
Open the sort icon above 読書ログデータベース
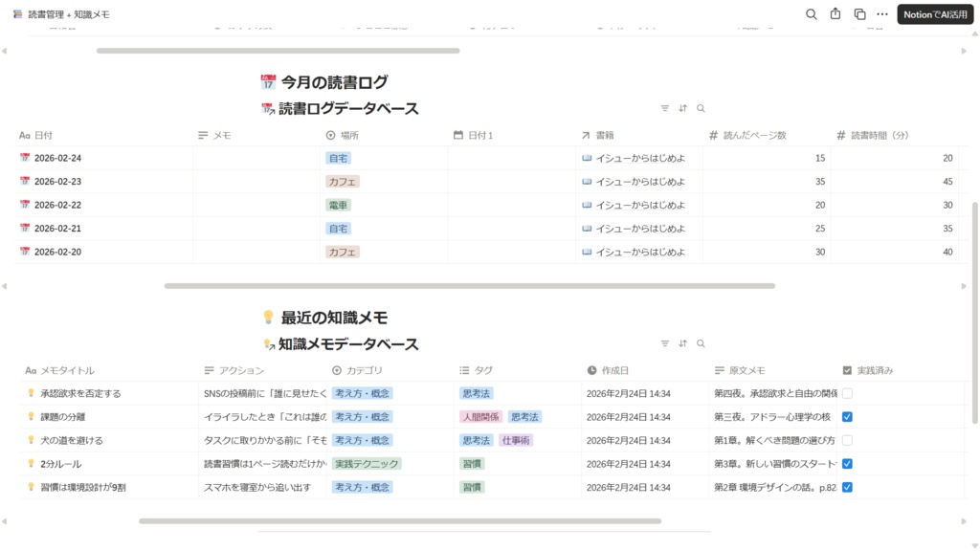(683, 108)
